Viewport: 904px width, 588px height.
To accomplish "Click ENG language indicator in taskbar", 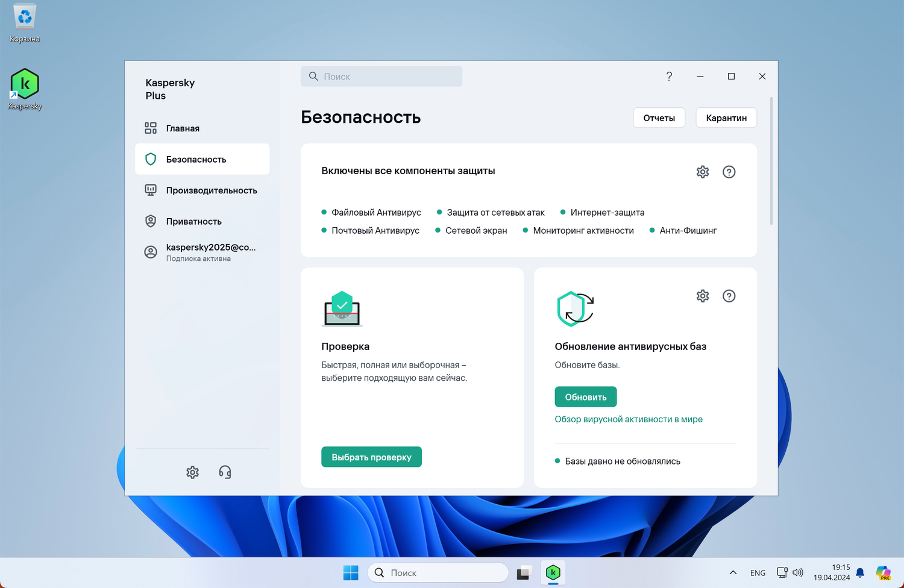I will [758, 573].
